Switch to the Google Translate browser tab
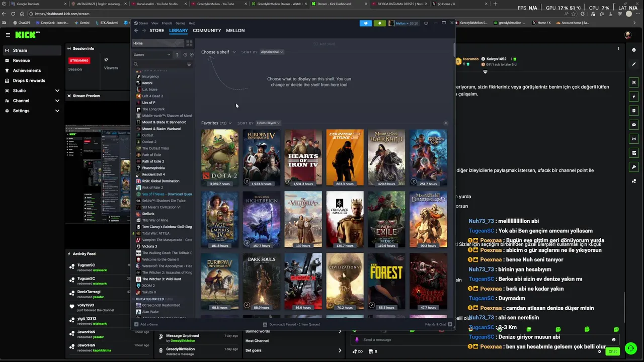 tap(35, 4)
